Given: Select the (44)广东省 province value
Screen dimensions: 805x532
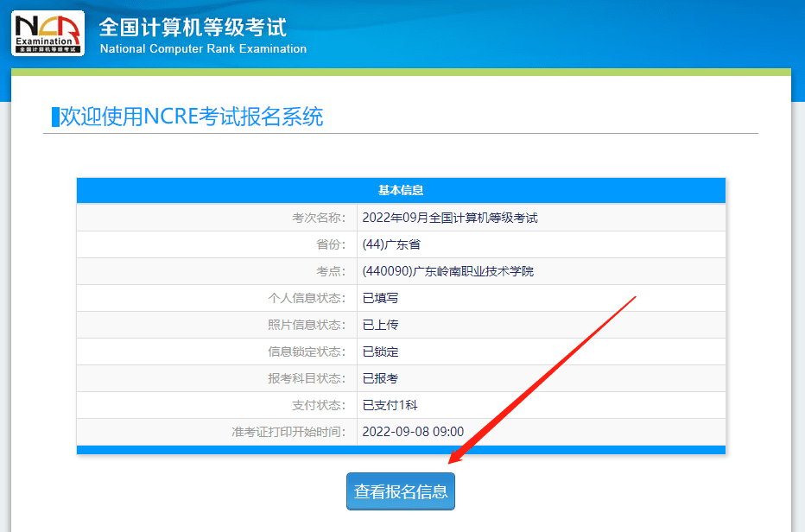Looking at the screenshot, I should [394, 244].
